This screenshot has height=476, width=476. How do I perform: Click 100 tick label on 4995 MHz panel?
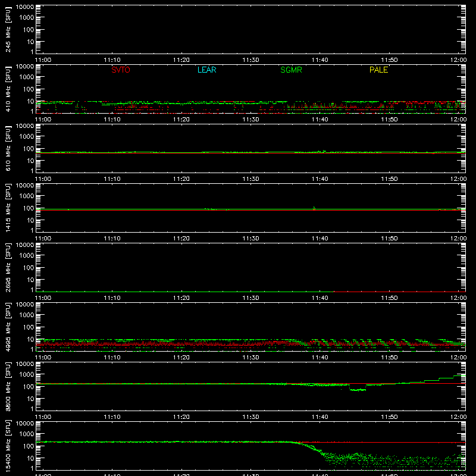[x=29, y=327]
